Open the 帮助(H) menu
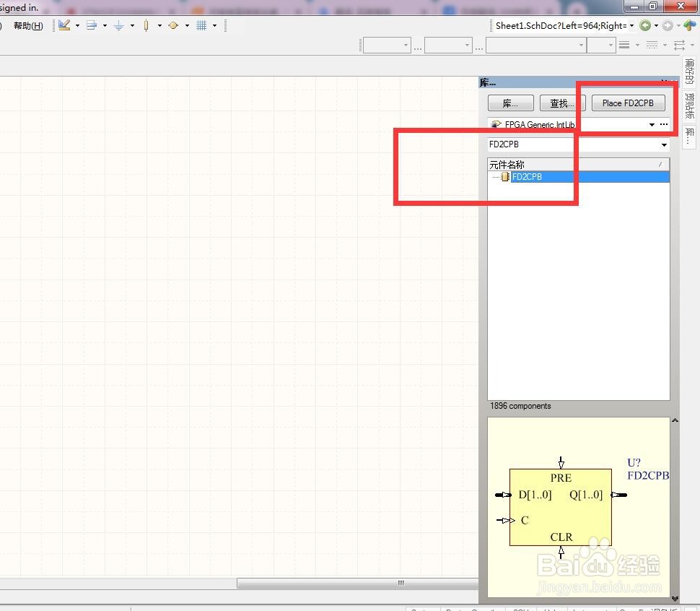 click(x=28, y=25)
